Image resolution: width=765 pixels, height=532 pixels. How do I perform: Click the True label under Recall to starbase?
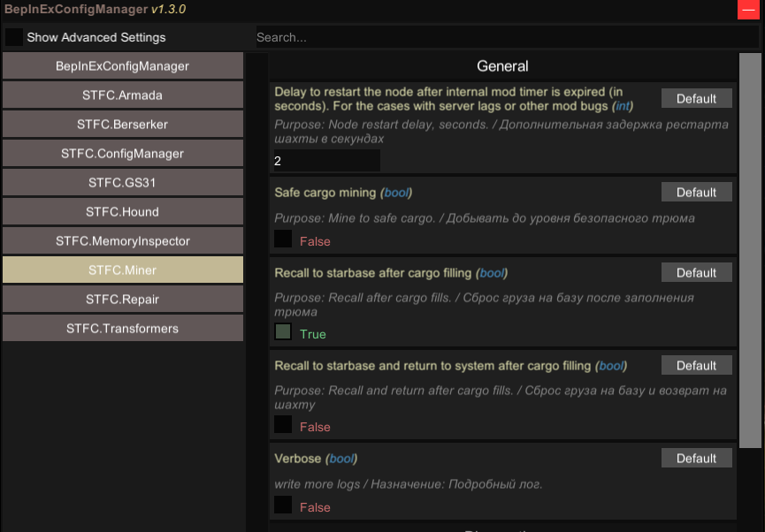click(313, 334)
